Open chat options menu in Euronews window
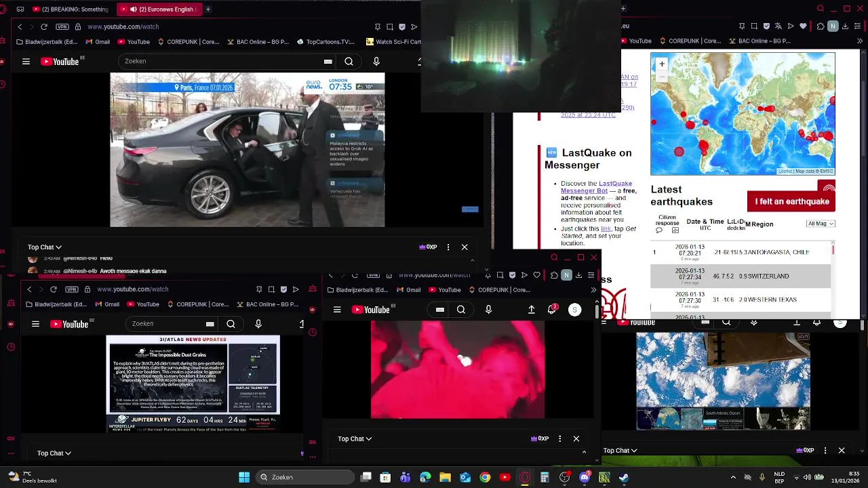Screen dimensions: 868x488 click(x=448, y=247)
